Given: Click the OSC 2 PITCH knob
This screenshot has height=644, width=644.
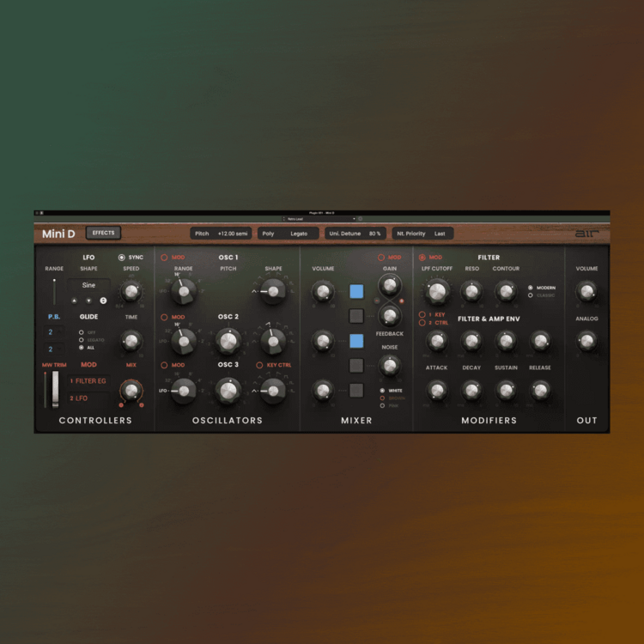Looking at the screenshot, I should click(228, 341).
